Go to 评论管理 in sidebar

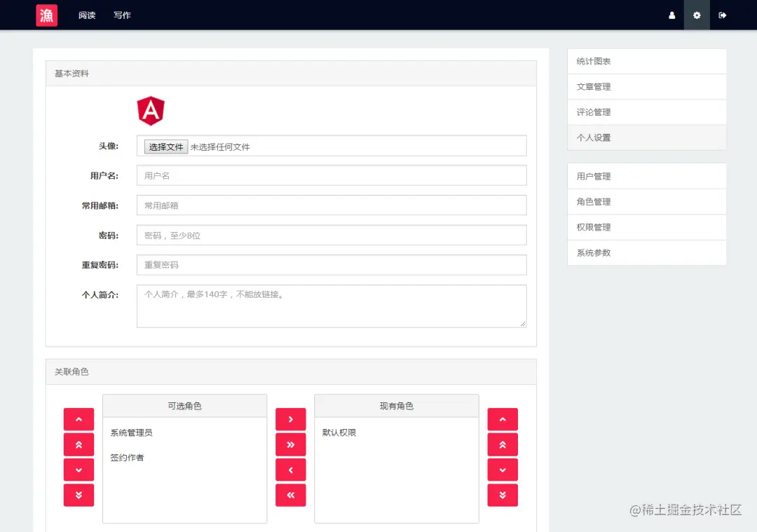646,112
